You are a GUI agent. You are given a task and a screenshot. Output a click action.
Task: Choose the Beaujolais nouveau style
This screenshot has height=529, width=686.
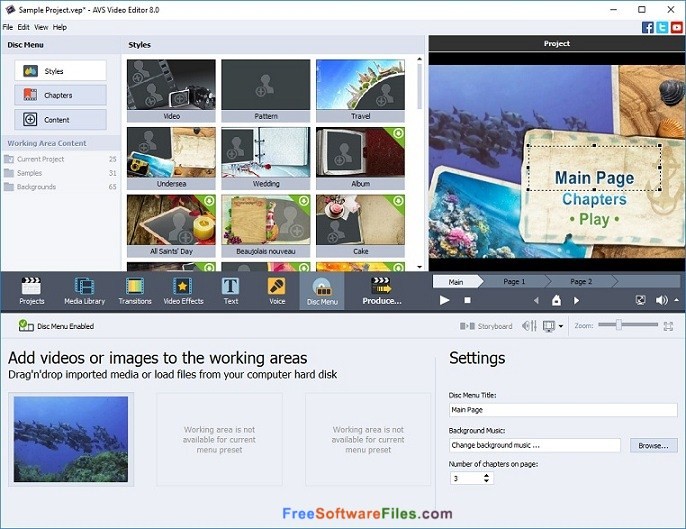[x=266, y=226]
